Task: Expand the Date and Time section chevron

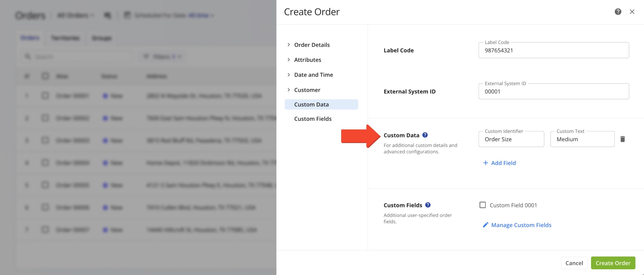Action: pyautogui.click(x=289, y=75)
